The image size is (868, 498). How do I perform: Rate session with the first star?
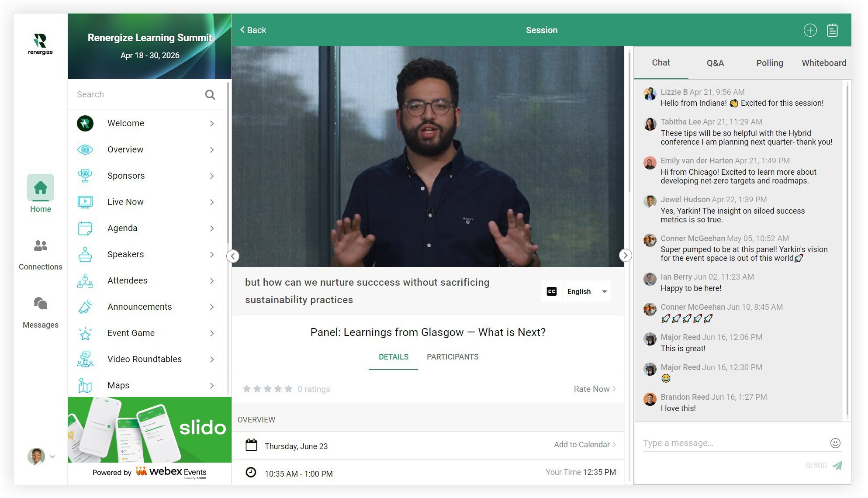(247, 389)
